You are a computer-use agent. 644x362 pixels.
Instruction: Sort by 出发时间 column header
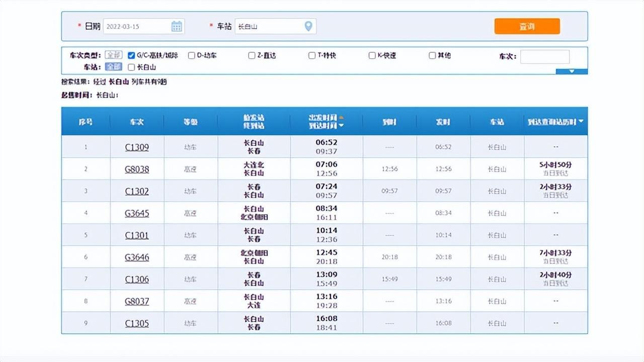point(323,118)
